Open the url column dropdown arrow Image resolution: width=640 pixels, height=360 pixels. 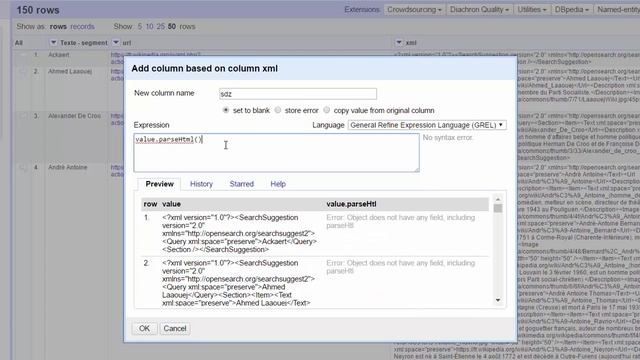click(116, 42)
